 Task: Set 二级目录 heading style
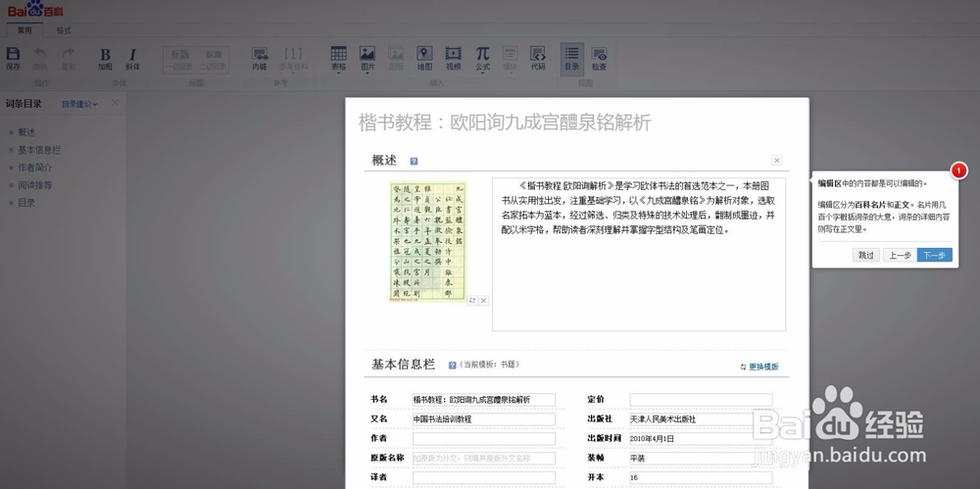(213, 60)
